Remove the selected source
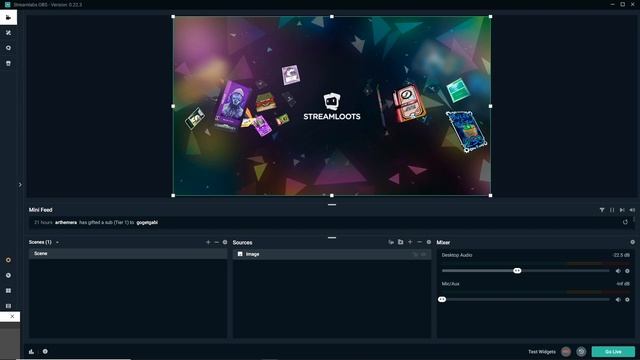Image resolution: width=640 pixels, height=360 pixels. click(419, 242)
